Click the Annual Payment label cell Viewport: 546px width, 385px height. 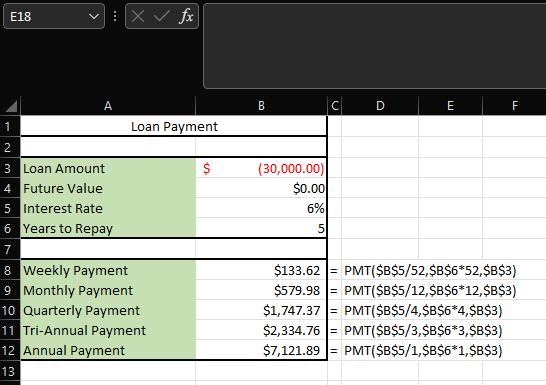coord(108,350)
